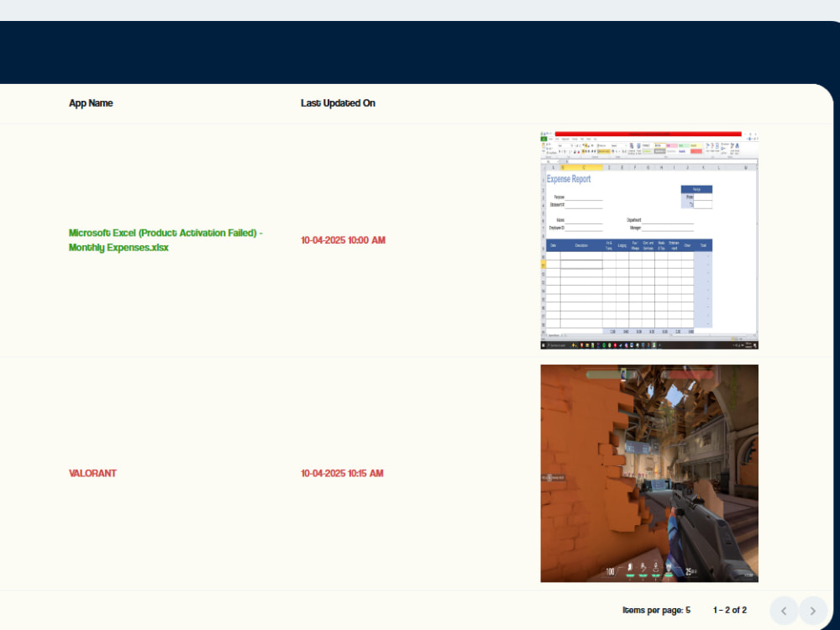Open the Excel Expense Report screenshot thumbnail
Image resolution: width=840 pixels, height=630 pixels.
649,240
